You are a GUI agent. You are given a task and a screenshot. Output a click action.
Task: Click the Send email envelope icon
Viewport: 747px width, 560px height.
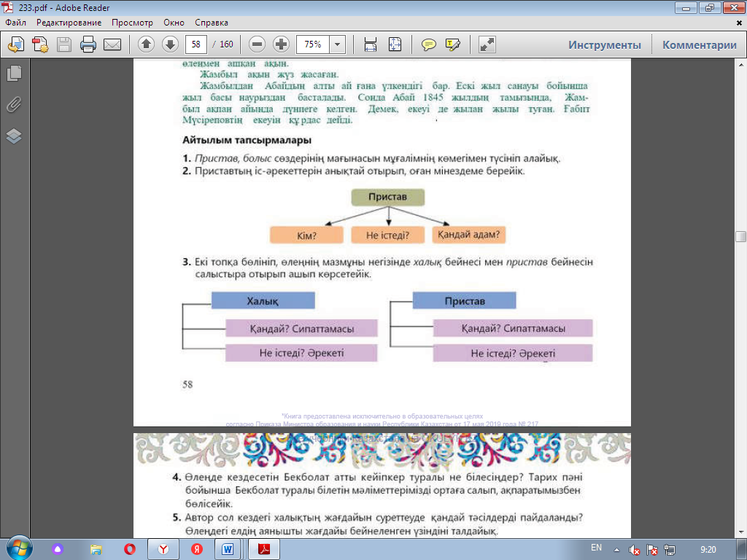112,44
